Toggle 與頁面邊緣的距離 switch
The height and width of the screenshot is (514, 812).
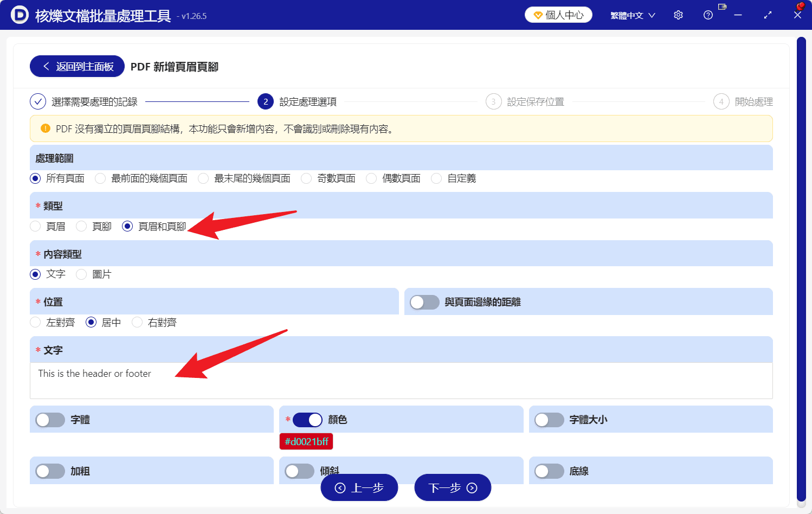[x=424, y=302]
